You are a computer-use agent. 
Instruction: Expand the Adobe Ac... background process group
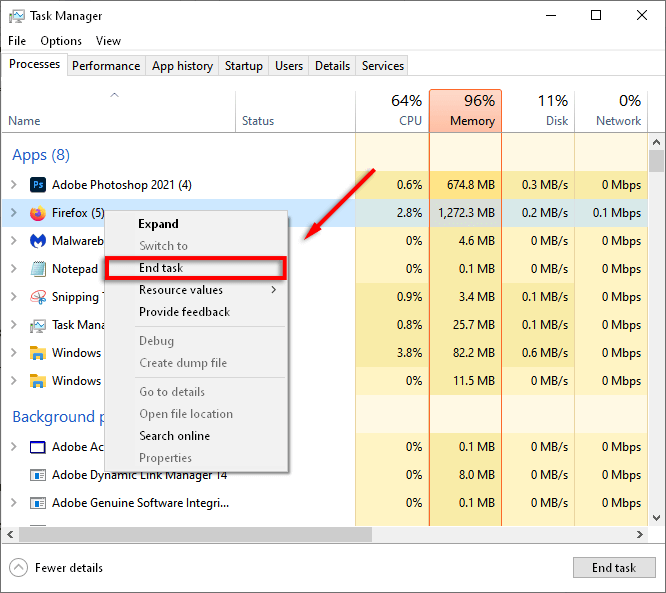pyautogui.click(x=14, y=447)
